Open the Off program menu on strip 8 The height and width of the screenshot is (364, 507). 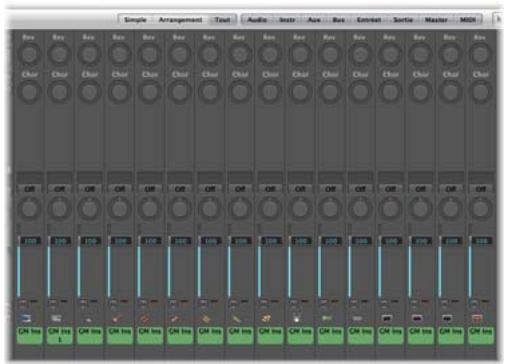(x=240, y=189)
